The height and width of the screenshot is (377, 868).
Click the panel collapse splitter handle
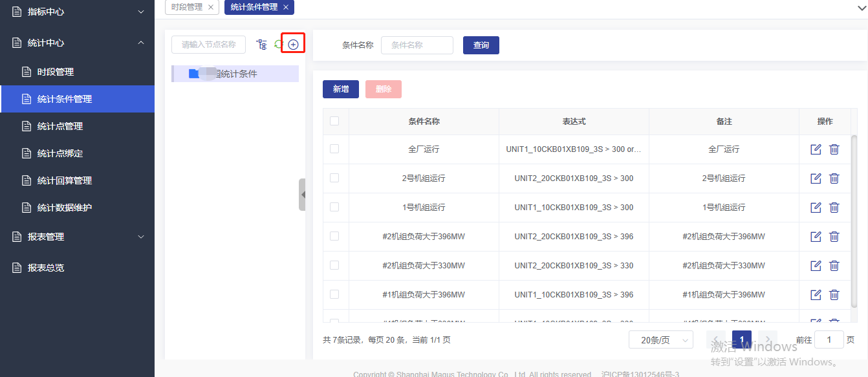[x=302, y=195]
